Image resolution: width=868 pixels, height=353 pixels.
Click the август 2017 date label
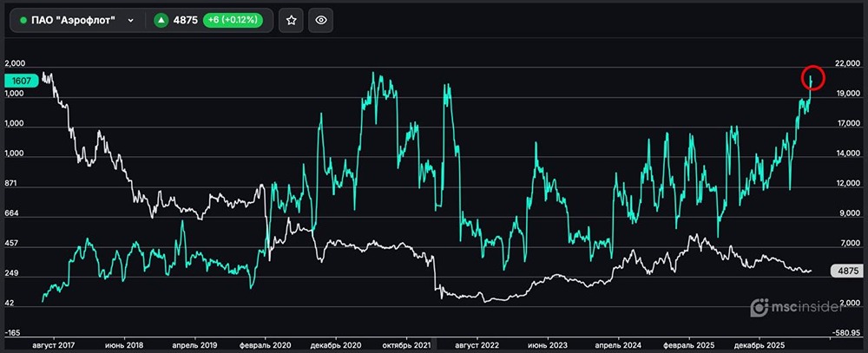[54, 345]
